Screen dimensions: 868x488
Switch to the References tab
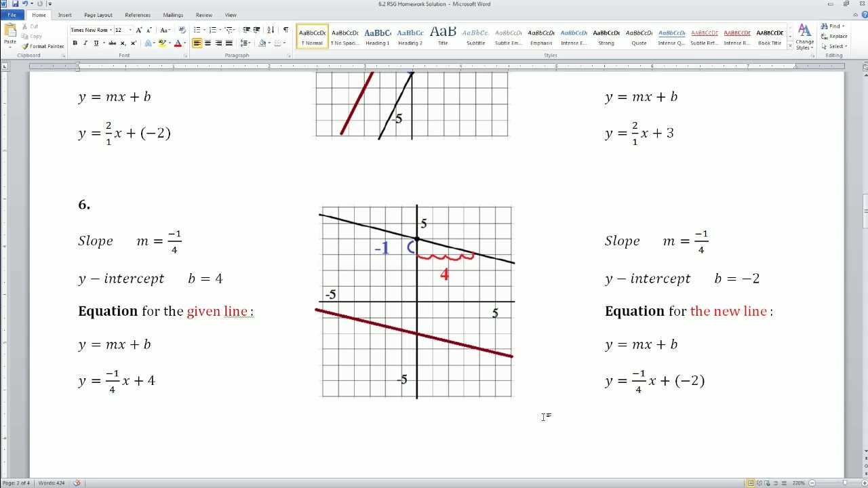[138, 15]
